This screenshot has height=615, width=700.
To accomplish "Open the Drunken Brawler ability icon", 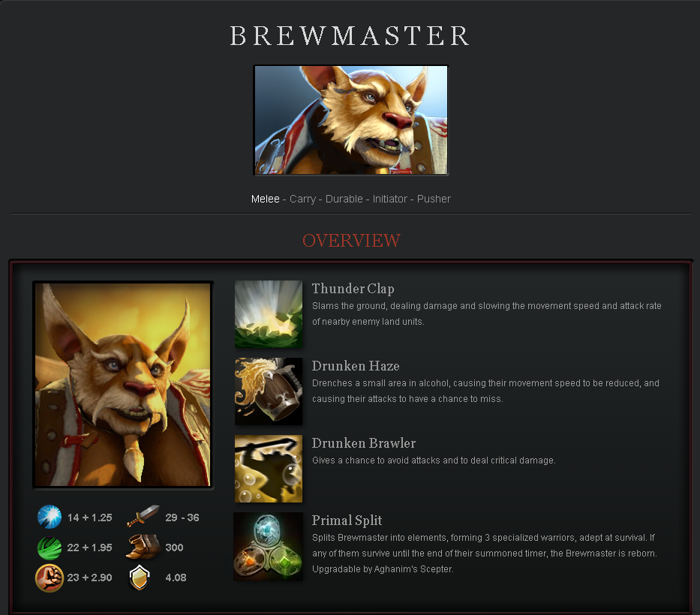I will (269, 469).
